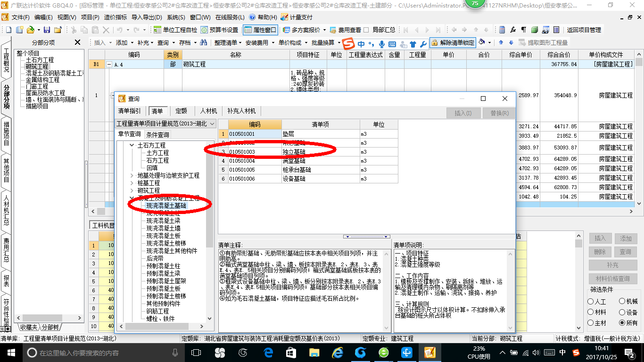Image resolution: width=644 pixels, height=362 pixels.
Task: Click the Sogou wrench tools icon
Action: (x=423, y=44)
